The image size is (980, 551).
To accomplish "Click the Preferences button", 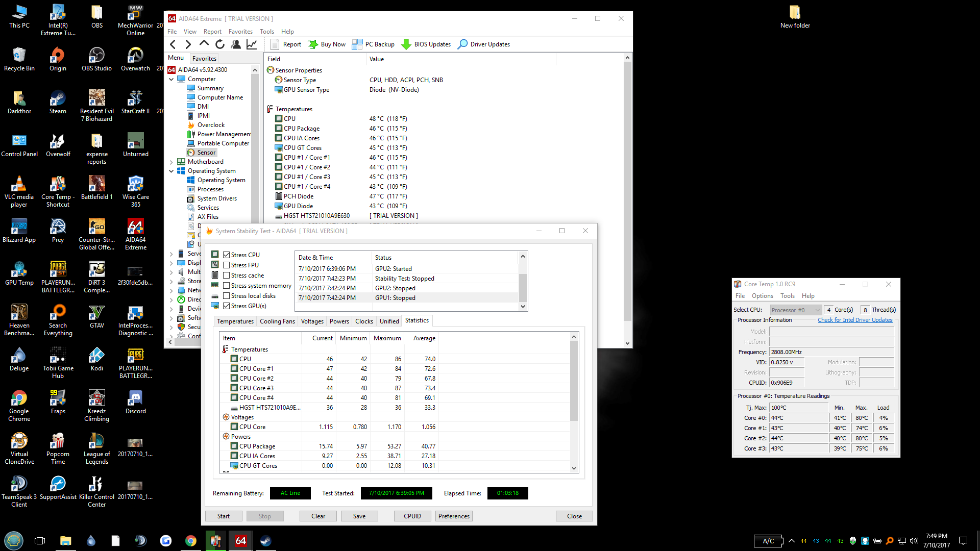I will click(x=454, y=516).
